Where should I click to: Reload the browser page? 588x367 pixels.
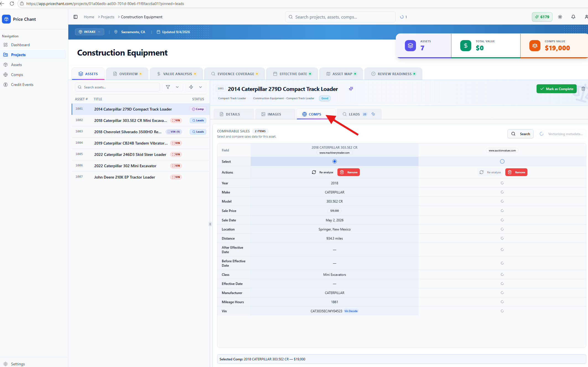tap(12, 4)
